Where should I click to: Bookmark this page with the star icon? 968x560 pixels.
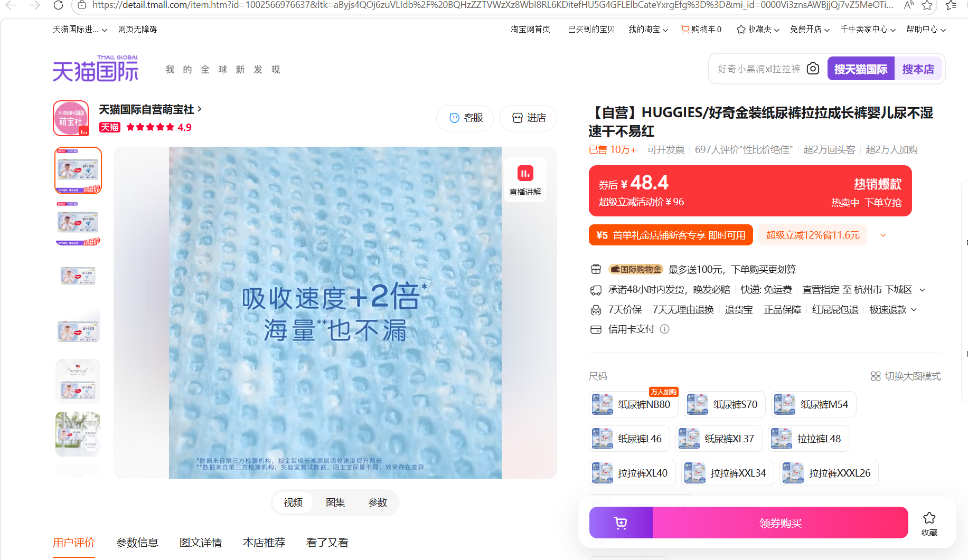click(927, 5)
